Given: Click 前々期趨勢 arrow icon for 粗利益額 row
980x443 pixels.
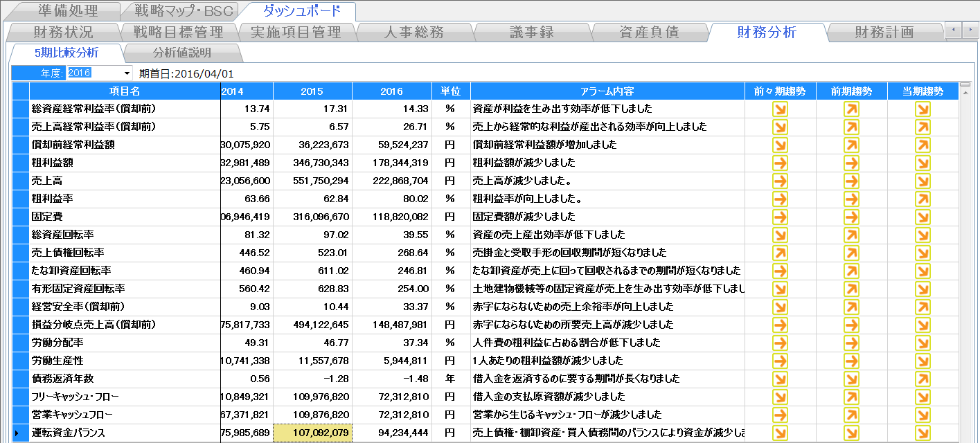Looking at the screenshot, I should tap(780, 163).
